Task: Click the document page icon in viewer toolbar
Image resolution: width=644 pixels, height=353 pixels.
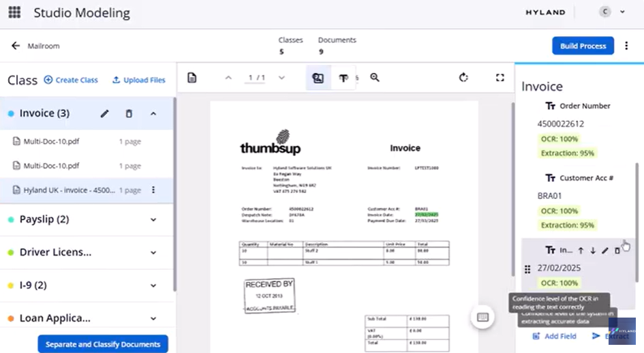Action: pyautogui.click(x=191, y=78)
